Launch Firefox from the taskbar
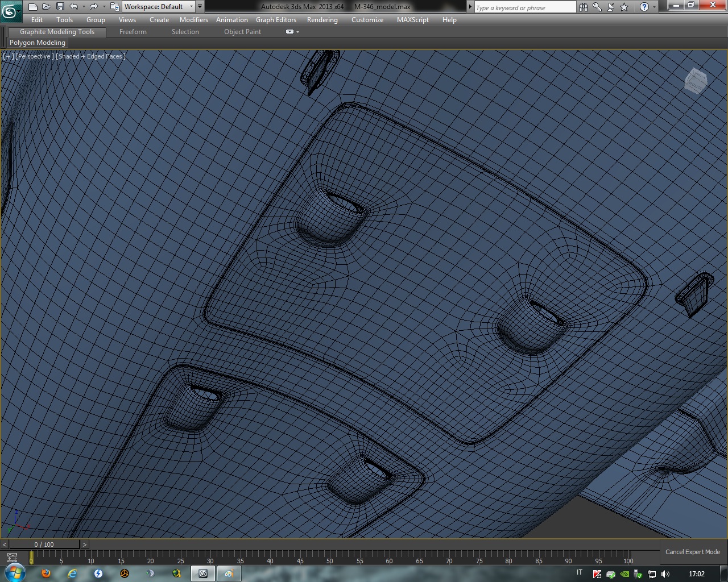The width and height of the screenshot is (728, 582). [x=46, y=573]
